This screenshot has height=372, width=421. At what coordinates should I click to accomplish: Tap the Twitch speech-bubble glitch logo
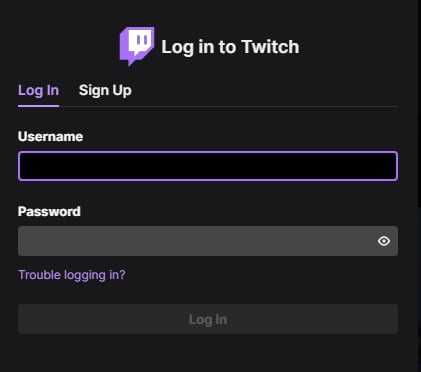click(137, 46)
